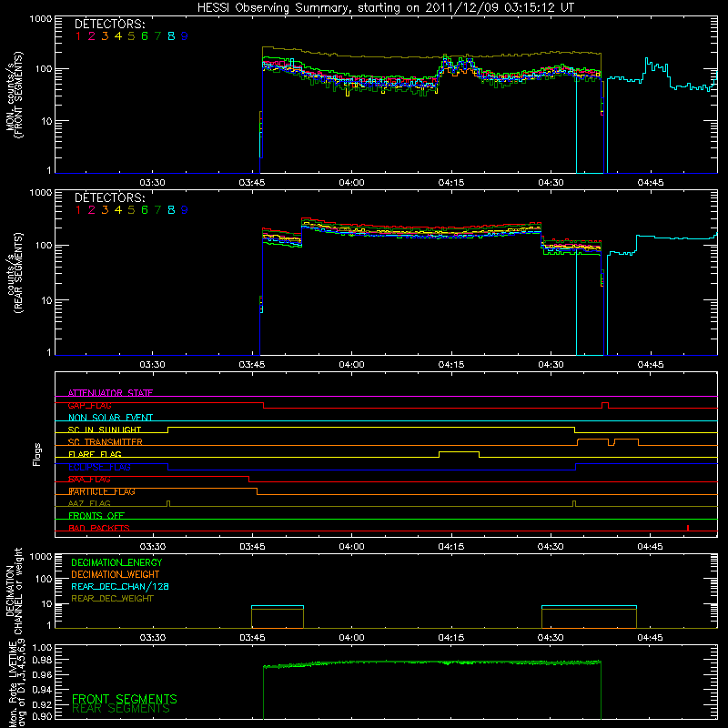Image resolution: width=728 pixels, height=728 pixels.
Task: Pick detector 7 in rear segments legend
Action: [157, 210]
